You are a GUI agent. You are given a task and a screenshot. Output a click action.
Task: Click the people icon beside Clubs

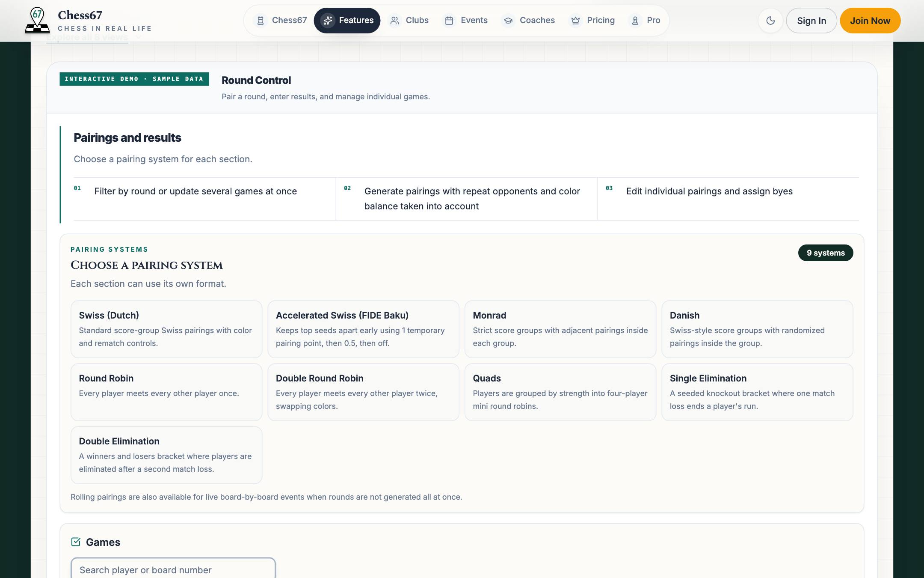tap(394, 21)
